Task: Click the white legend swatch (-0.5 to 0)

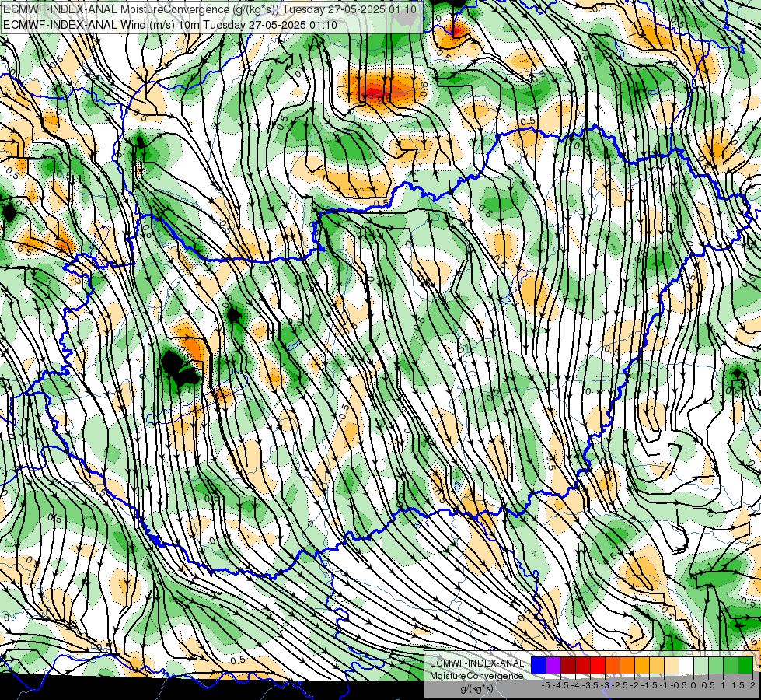Action: click(x=686, y=665)
